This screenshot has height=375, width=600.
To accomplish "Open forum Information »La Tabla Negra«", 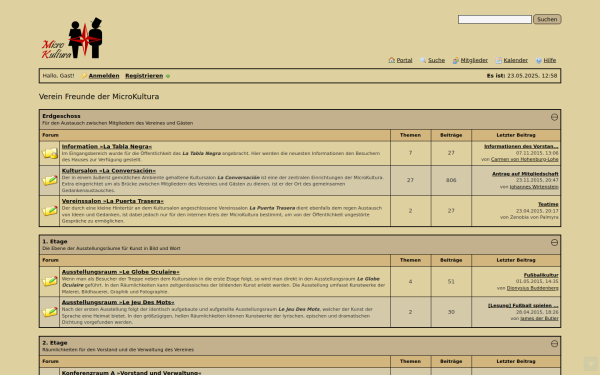I will point(106,147).
